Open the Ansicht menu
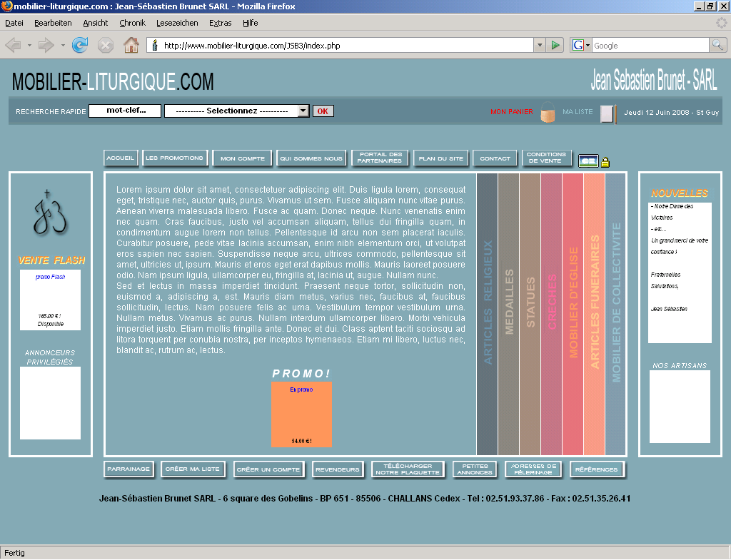The height and width of the screenshot is (560, 731). click(96, 23)
